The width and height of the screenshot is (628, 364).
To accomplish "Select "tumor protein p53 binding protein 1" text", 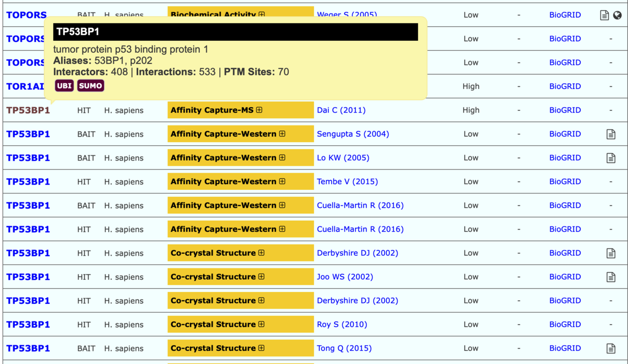I will tap(131, 49).
